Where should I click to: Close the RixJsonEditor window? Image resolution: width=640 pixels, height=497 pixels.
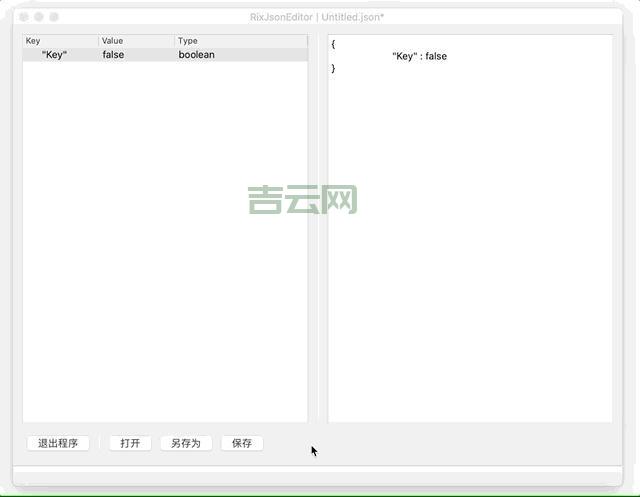25,17
